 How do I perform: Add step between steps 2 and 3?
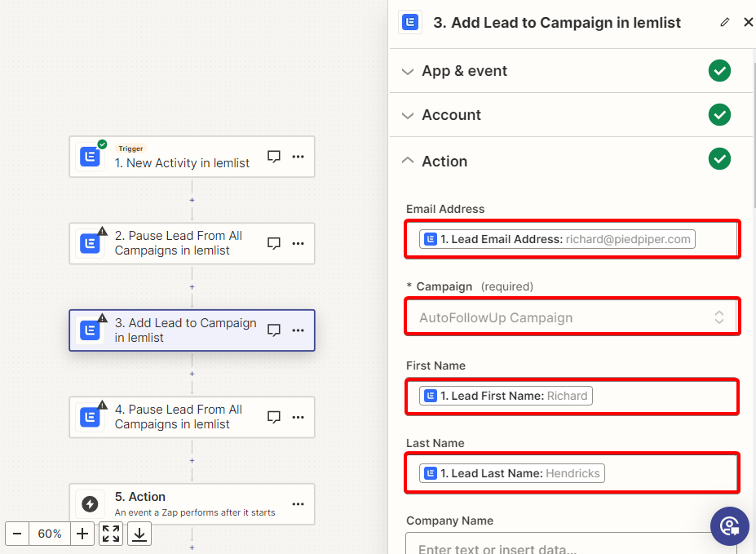tap(192, 287)
